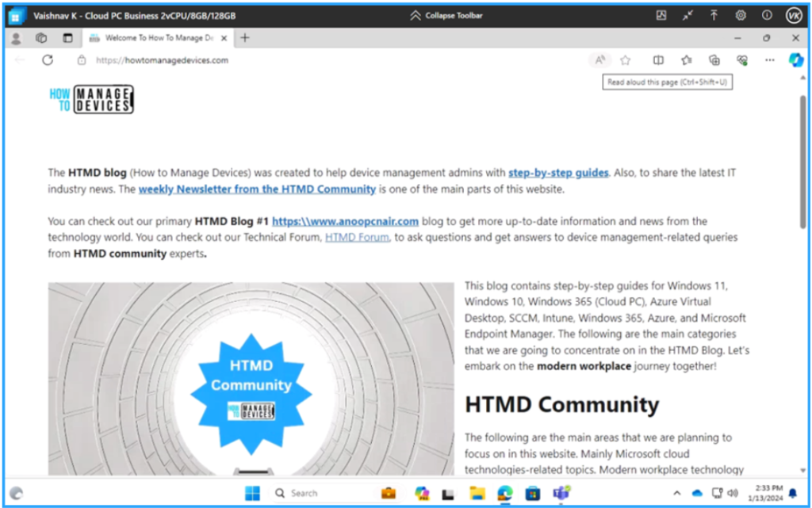This screenshot has height=508, width=812.
Task: Open Copilot sidebar icon
Action: 796,60
